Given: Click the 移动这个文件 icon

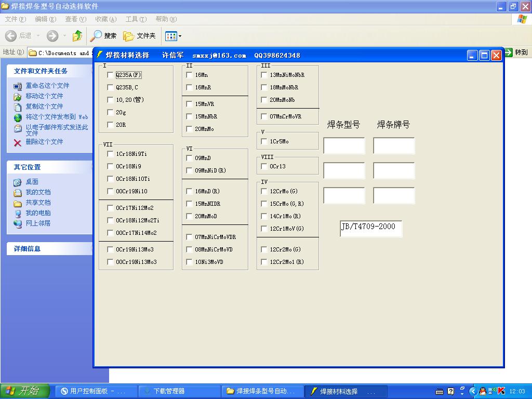Looking at the screenshot, I should pos(18,97).
